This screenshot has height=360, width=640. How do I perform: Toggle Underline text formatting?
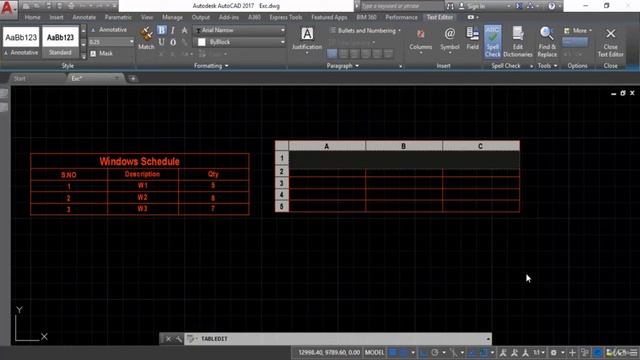[162, 42]
